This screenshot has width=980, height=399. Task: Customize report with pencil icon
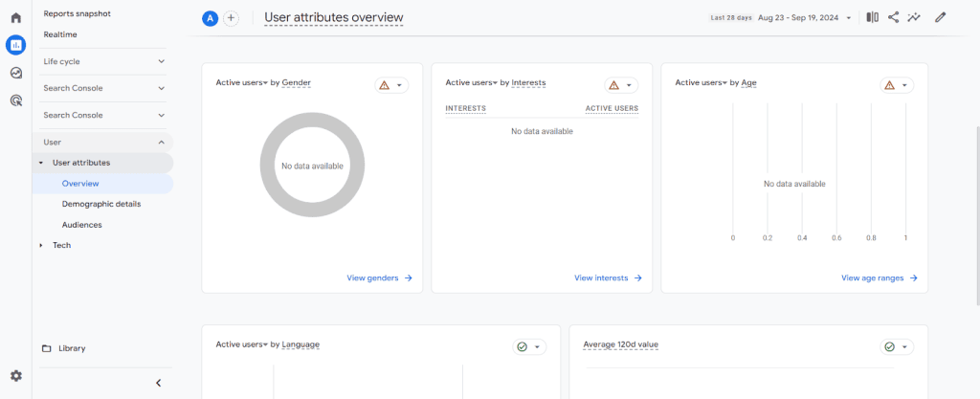click(940, 17)
